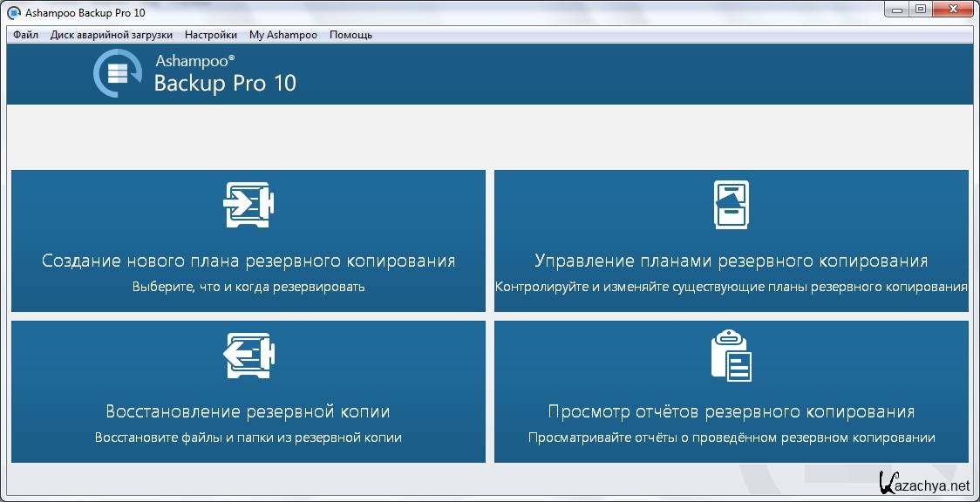Click the app icon in title bar
This screenshot has height=502, width=980.
(x=14, y=12)
